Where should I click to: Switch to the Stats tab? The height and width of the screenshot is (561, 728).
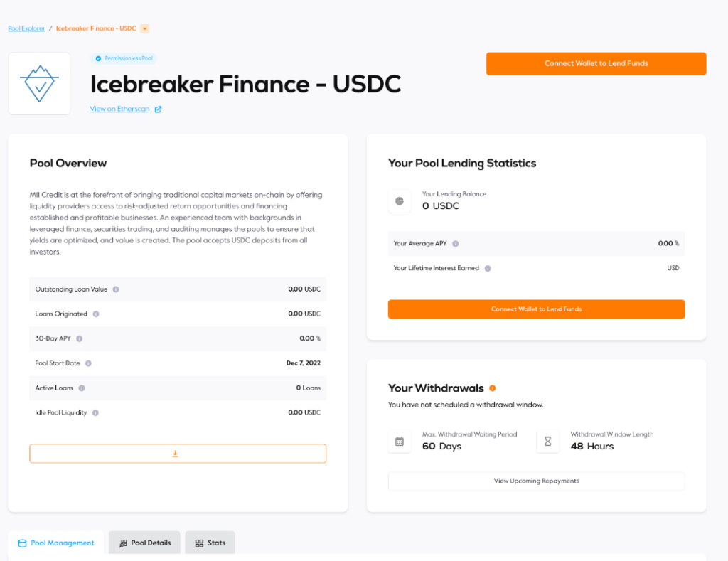pos(210,543)
